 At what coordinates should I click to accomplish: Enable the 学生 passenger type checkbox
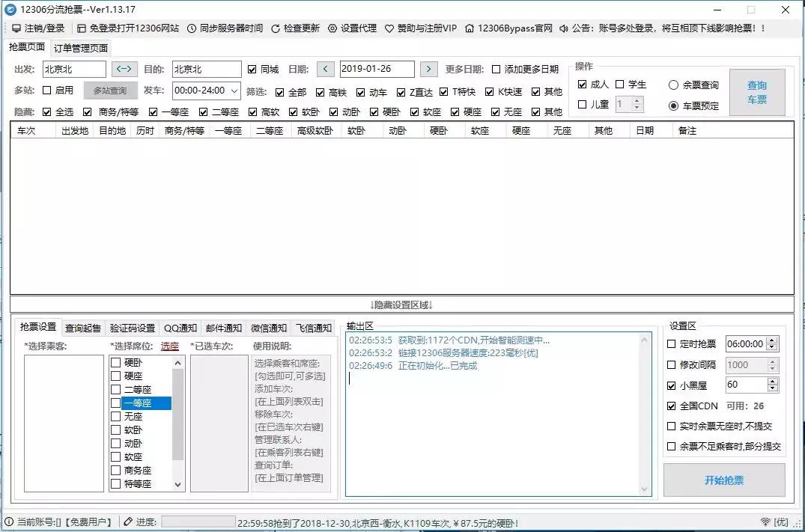click(x=621, y=84)
